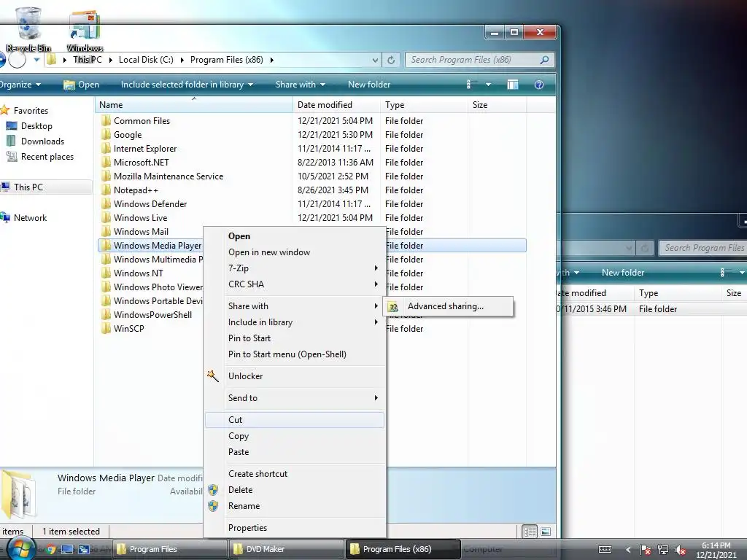Select Network in the navigation pane
This screenshot has width=747, height=560.
30,218
